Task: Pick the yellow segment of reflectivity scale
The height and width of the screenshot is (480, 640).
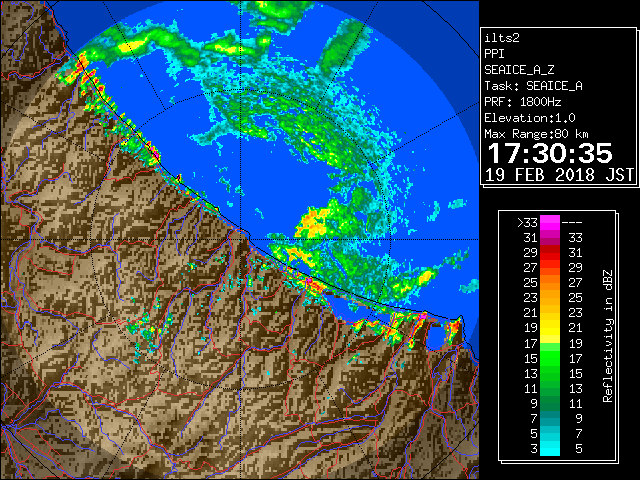Action: coord(550,329)
